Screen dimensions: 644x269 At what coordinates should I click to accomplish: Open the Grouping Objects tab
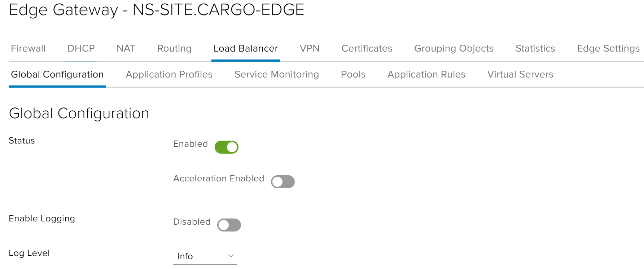click(x=454, y=48)
